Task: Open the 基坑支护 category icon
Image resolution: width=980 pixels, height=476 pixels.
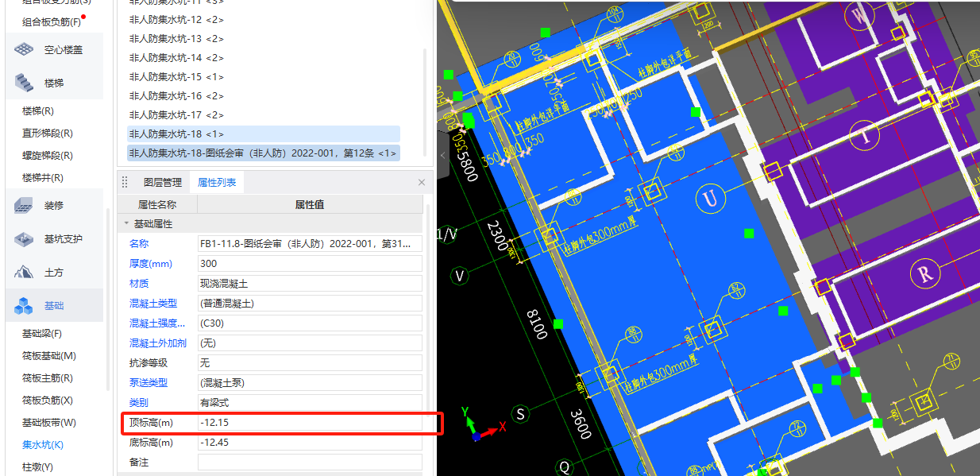Action: tap(23, 239)
